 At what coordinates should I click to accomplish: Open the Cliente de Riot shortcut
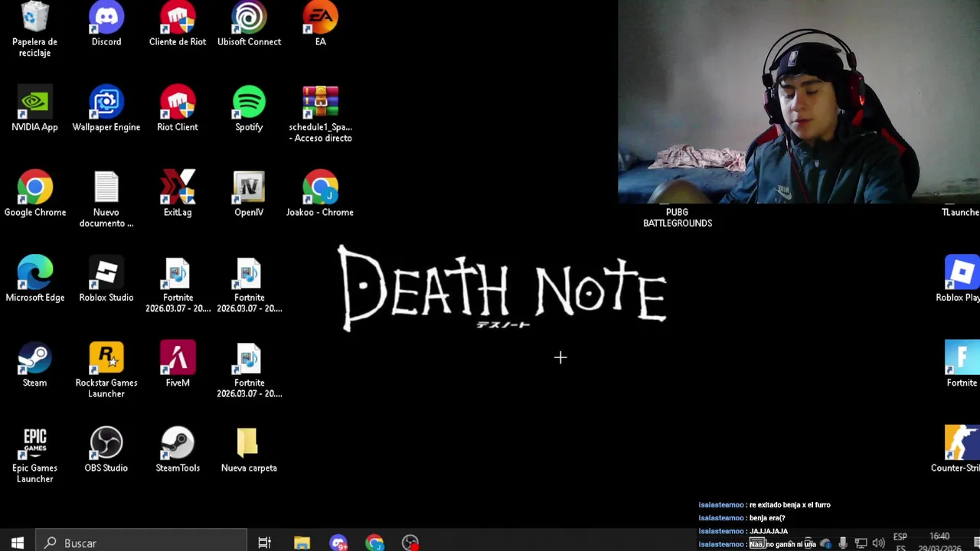point(178,24)
